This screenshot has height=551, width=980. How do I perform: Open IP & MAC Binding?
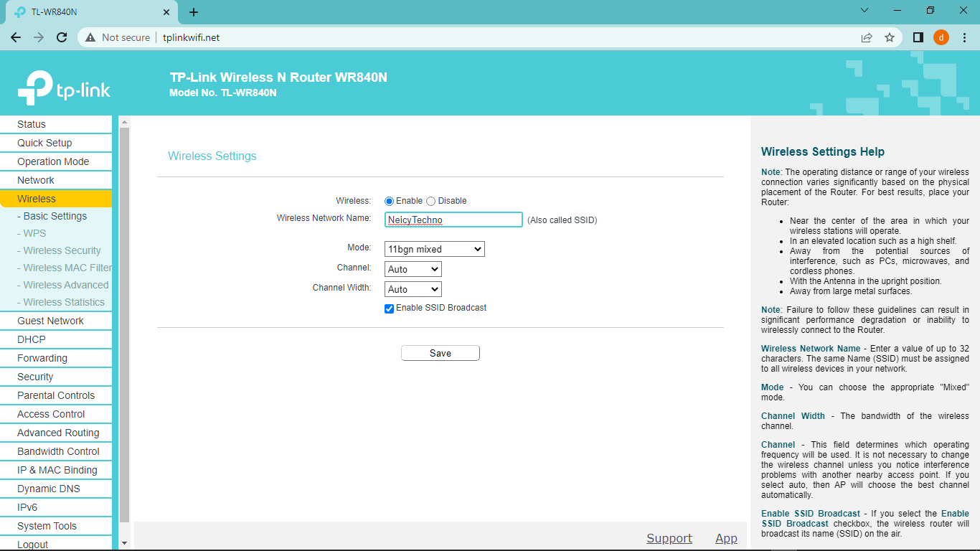coord(56,470)
